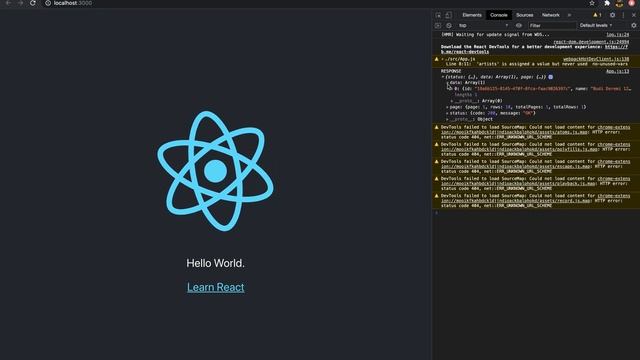Click the warnings count badge in DevTools
Viewport: 640px width, 360px height.
(x=597, y=15)
